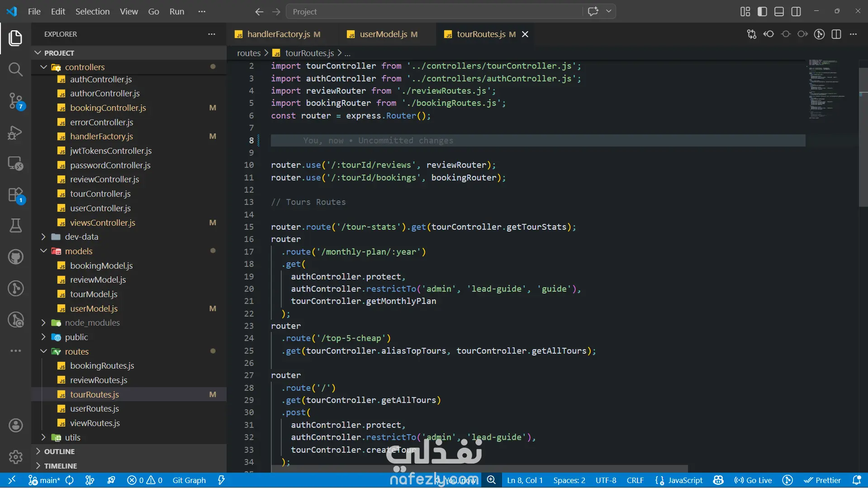868x488 pixels.
Task: Toggle the primary side bar
Action: click(x=762, y=12)
